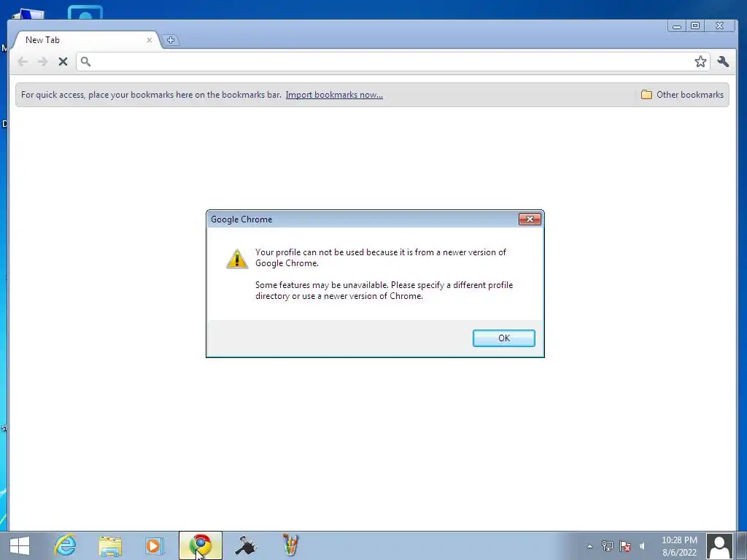
Task: Close the Google Chrome warning dialog
Action: 530,219
